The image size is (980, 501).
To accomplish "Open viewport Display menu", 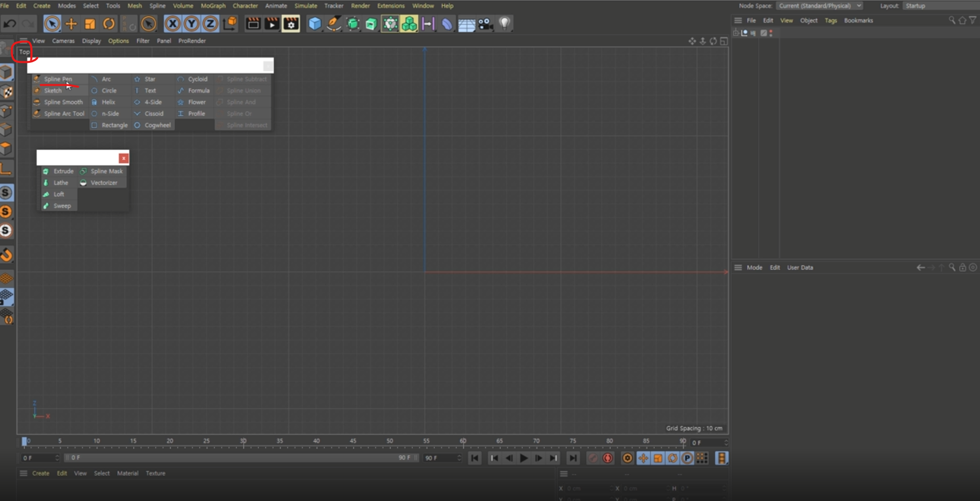I will [x=91, y=41].
